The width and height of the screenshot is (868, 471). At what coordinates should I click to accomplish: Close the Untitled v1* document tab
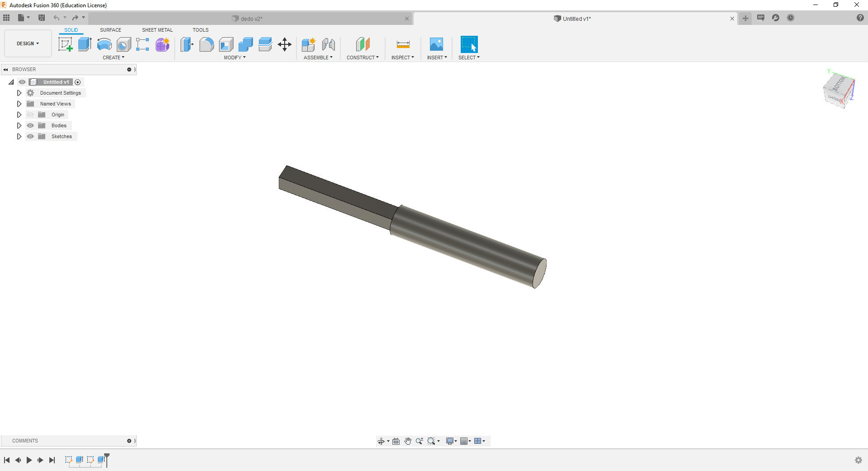point(732,19)
